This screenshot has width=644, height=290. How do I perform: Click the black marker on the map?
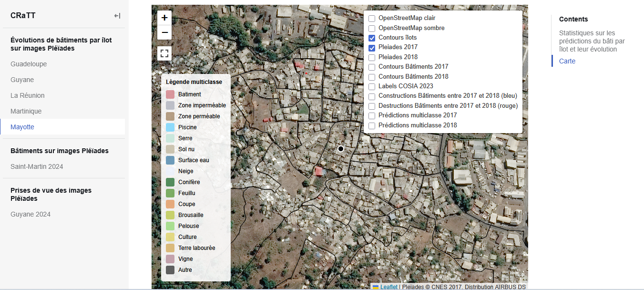(341, 149)
